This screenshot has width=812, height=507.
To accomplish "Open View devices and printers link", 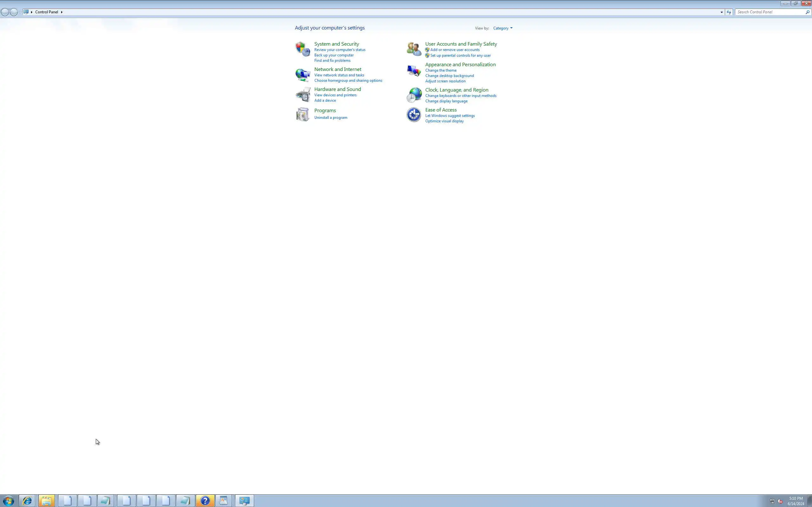I will 335,95.
